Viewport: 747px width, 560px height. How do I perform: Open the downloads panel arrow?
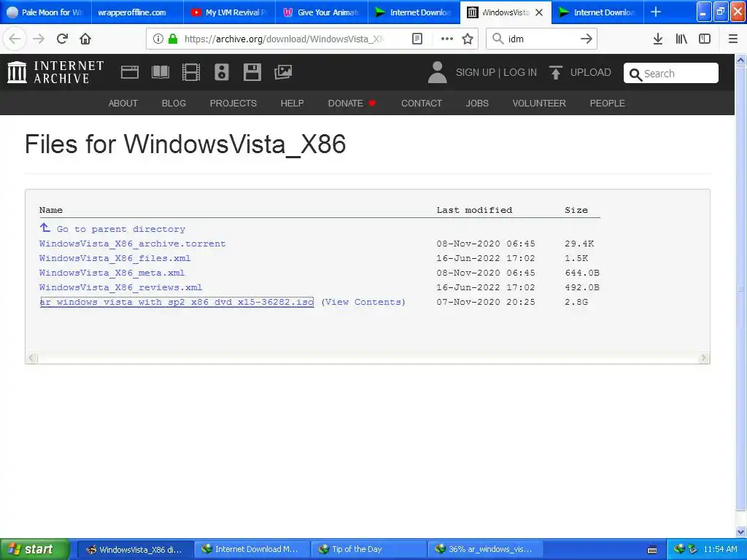(658, 39)
